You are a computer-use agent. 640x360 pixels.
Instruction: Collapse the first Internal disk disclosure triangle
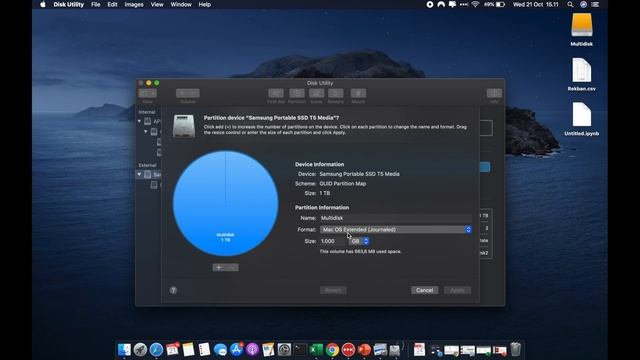(x=140, y=121)
